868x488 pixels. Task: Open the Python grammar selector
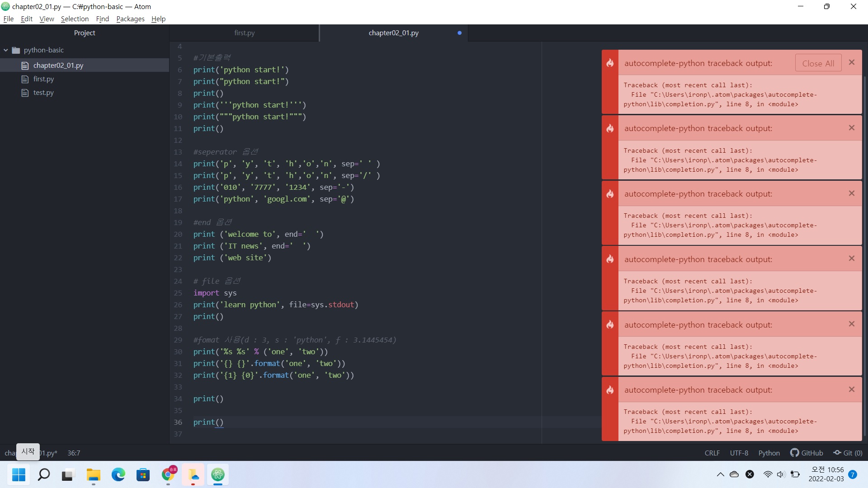pos(769,453)
